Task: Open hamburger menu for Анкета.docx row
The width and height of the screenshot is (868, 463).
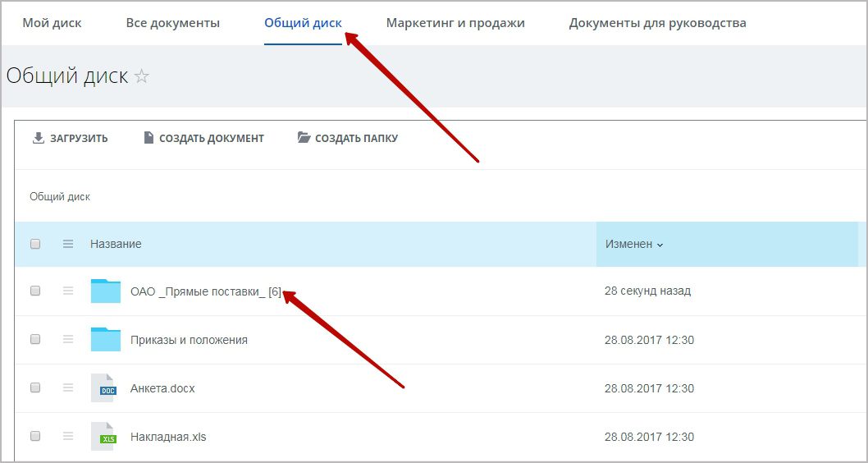Action: pyautogui.click(x=68, y=388)
